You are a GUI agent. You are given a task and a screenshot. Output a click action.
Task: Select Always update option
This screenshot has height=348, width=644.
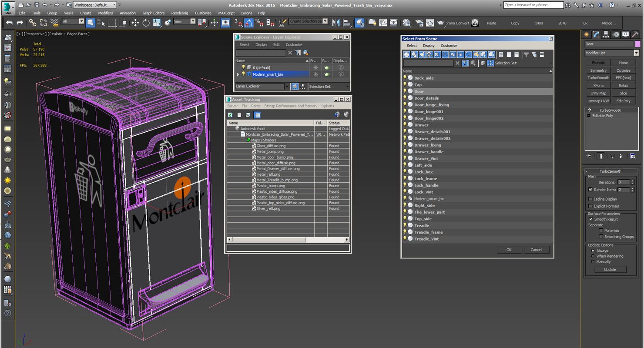point(593,251)
